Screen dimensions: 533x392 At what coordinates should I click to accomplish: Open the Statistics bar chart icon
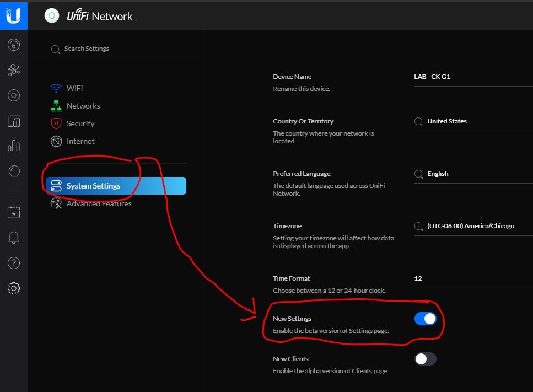pos(14,146)
